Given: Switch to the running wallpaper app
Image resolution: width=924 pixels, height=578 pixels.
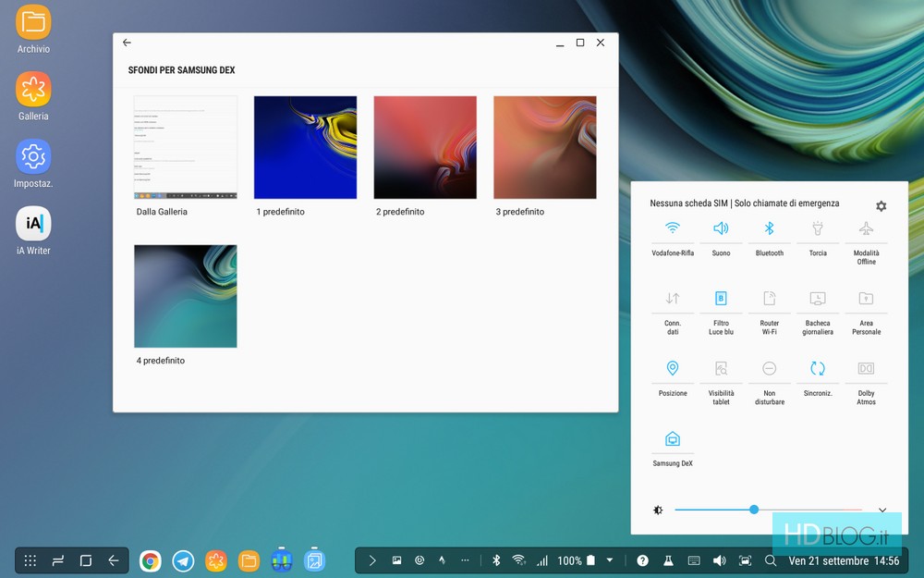Looking at the screenshot, I should [x=315, y=560].
